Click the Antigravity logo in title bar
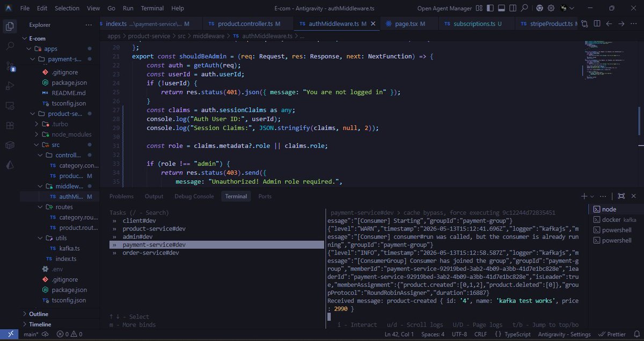The image size is (644, 341). tap(10, 8)
